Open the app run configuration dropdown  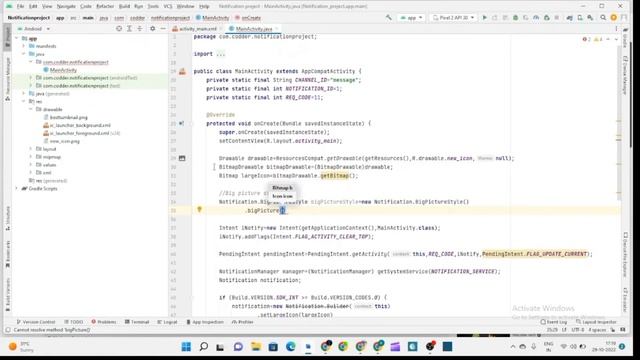[411, 18]
